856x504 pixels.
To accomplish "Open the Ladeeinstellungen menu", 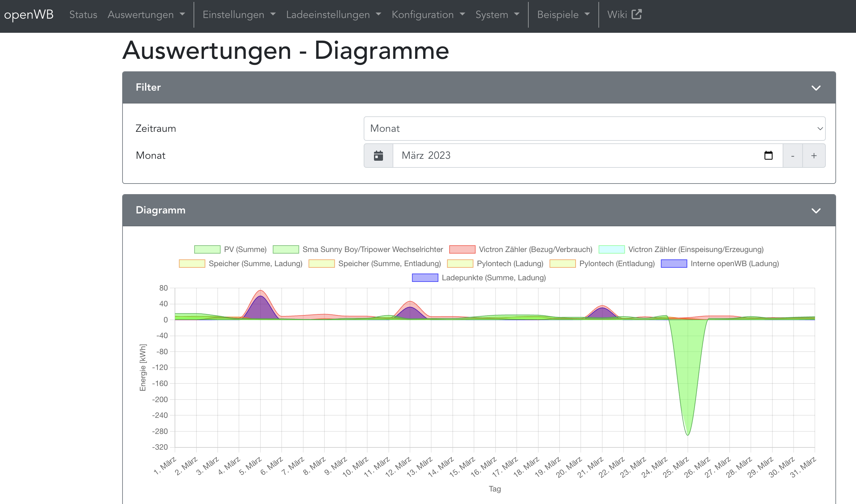I will click(333, 14).
